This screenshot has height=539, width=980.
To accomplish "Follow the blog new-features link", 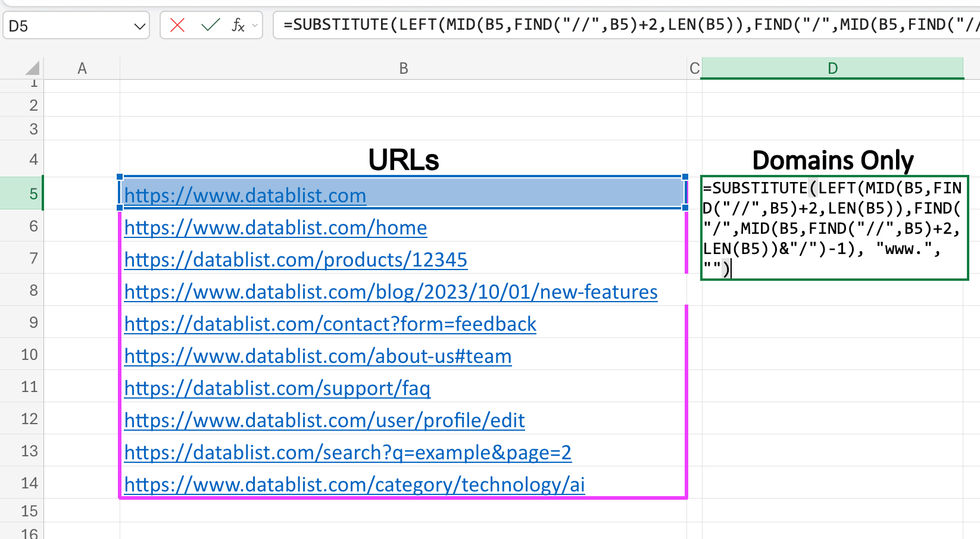I will click(x=391, y=292).
